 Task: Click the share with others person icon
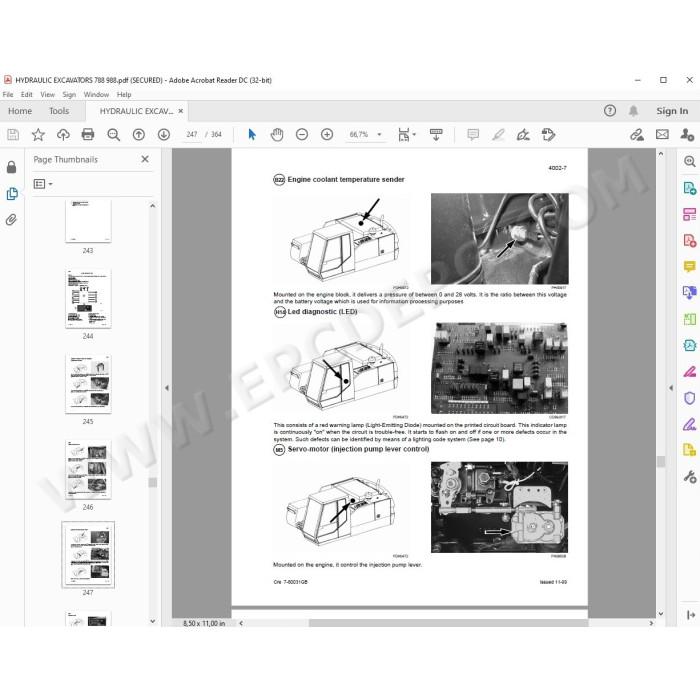tap(687, 134)
